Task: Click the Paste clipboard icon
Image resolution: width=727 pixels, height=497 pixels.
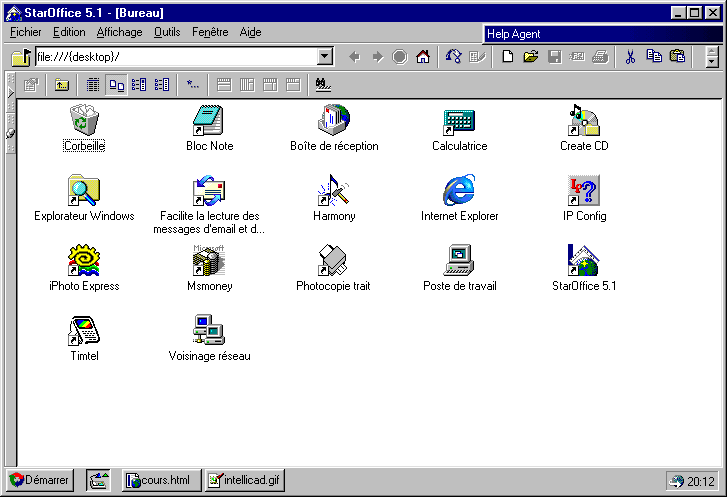Action: [678, 57]
